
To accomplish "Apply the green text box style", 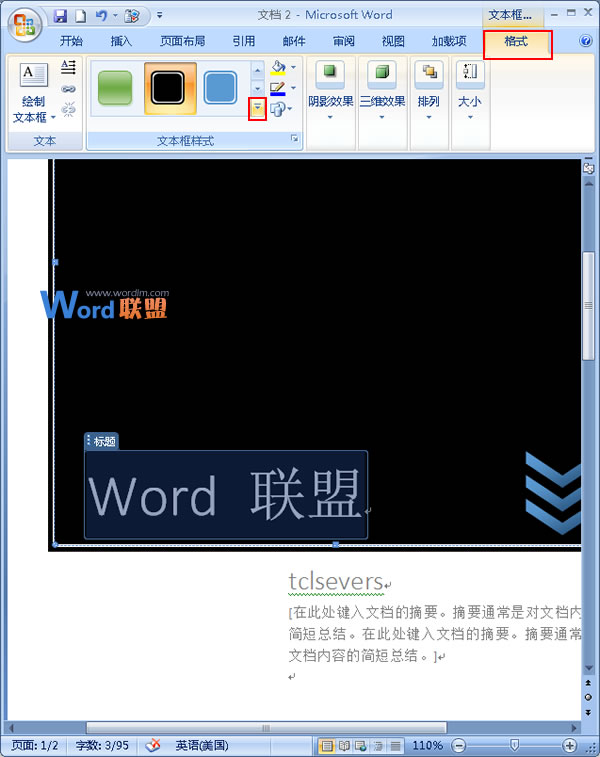I will [115, 88].
